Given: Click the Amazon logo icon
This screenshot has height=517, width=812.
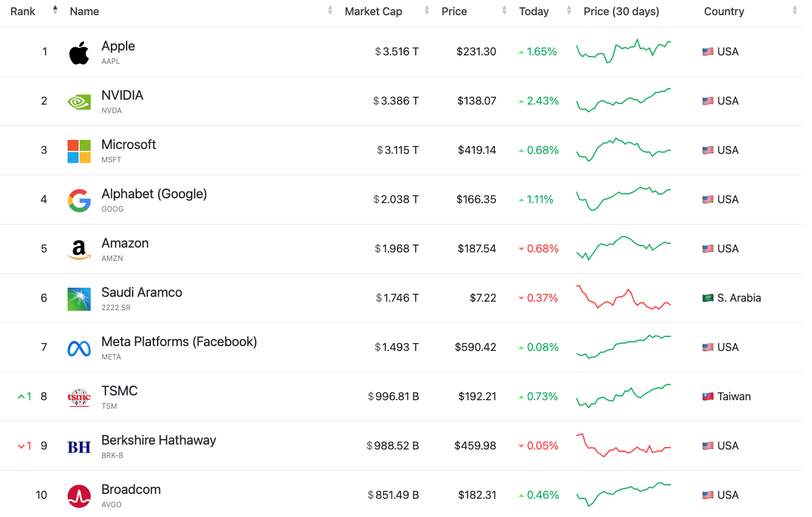Looking at the screenshot, I should point(79,249).
